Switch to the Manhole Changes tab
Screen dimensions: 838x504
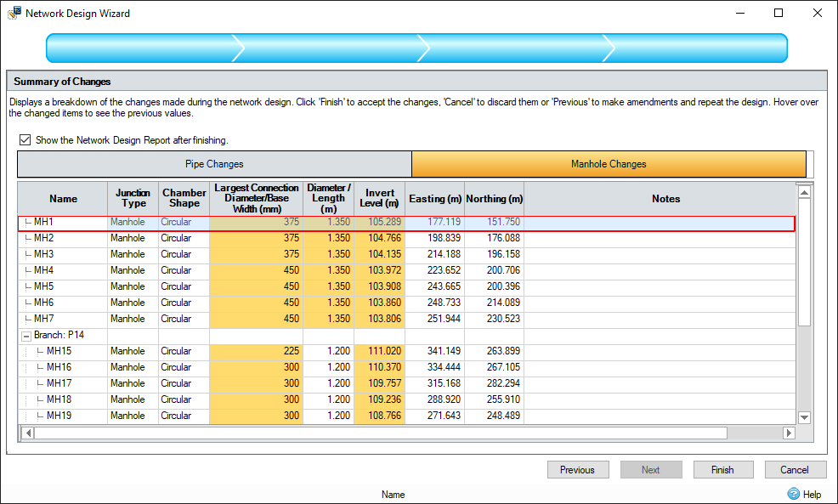click(x=609, y=164)
